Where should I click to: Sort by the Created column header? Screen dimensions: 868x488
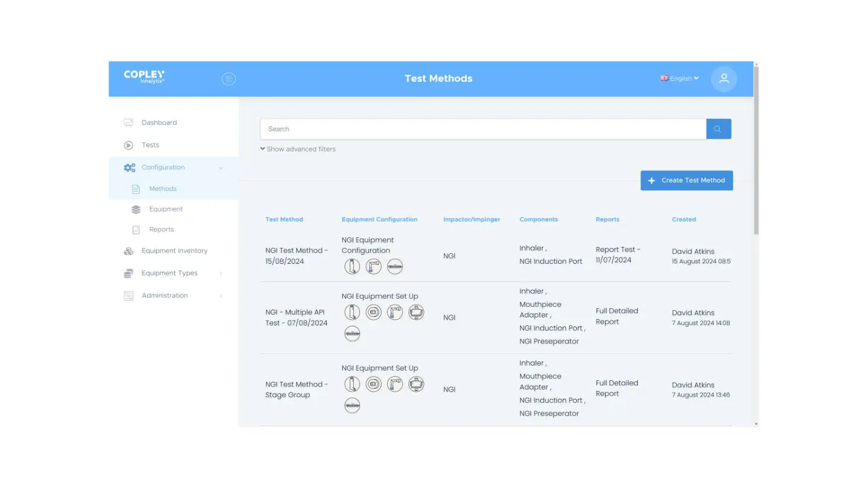point(684,219)
